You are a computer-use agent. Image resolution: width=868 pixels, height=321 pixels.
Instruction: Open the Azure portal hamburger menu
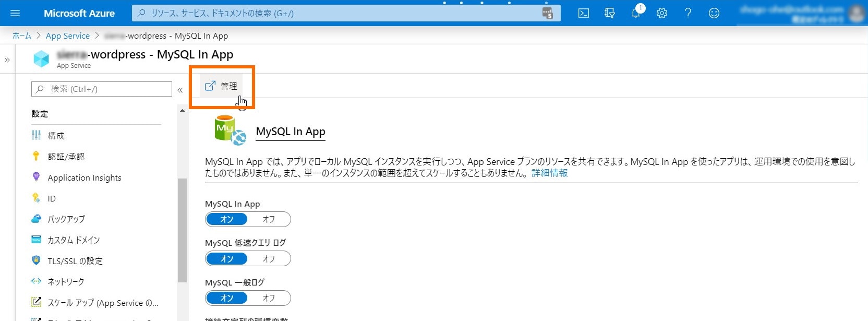[x=15, y=13]
